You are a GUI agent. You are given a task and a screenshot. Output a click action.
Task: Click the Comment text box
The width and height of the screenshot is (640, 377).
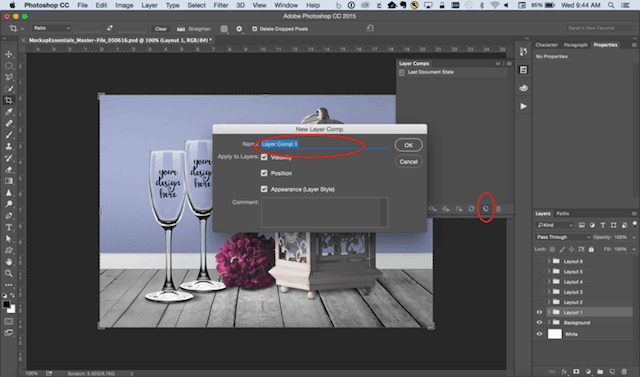tap(324, 212)
